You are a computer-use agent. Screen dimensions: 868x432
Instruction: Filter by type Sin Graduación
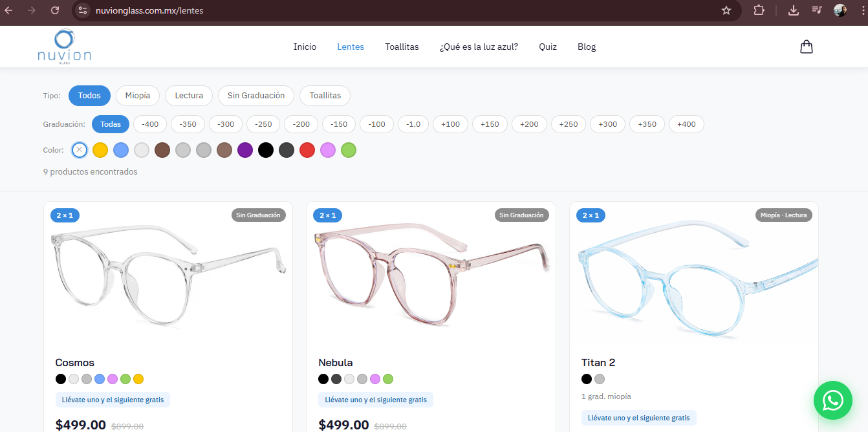coord(256,96)
